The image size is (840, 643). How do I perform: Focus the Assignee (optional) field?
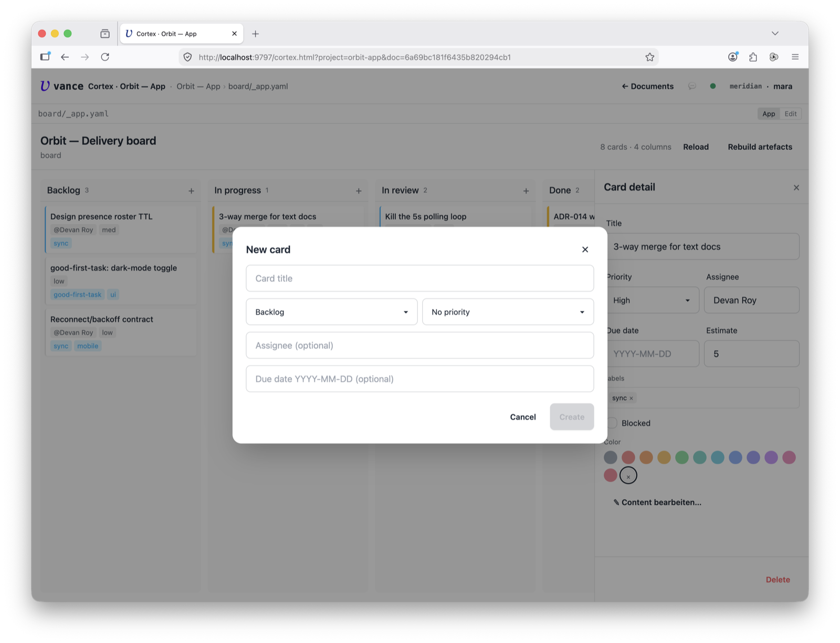pyautogui.click(x=420, y=345)
